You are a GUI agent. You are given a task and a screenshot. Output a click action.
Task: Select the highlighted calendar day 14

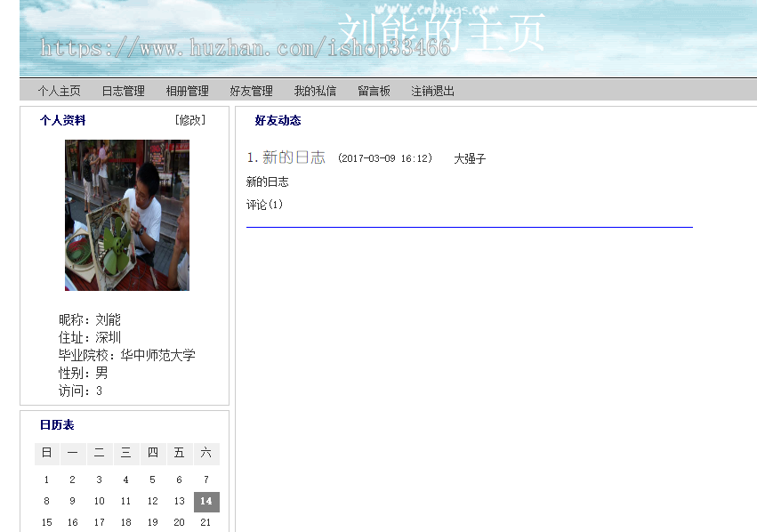pos(206,502)
